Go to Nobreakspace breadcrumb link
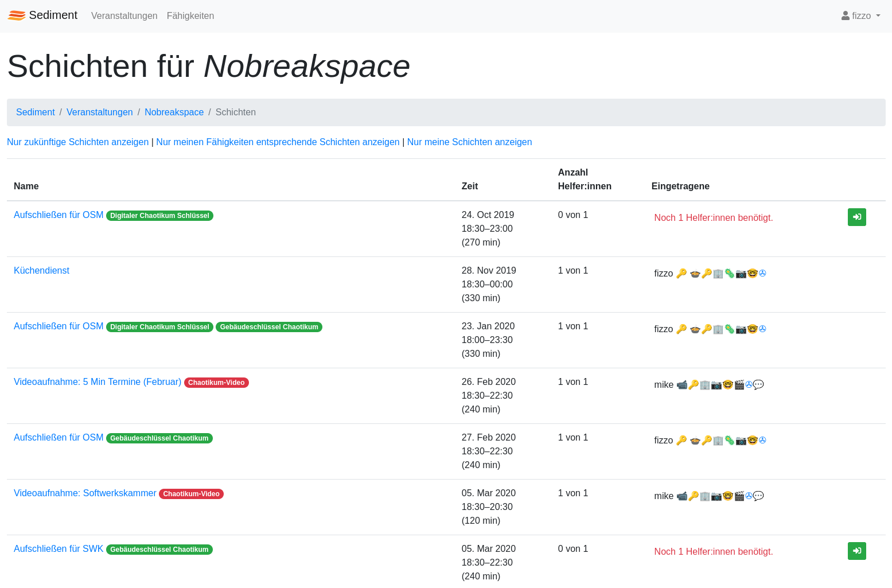Image resolution: width=892 pixels, height=588 pixels. click(174, 112)
